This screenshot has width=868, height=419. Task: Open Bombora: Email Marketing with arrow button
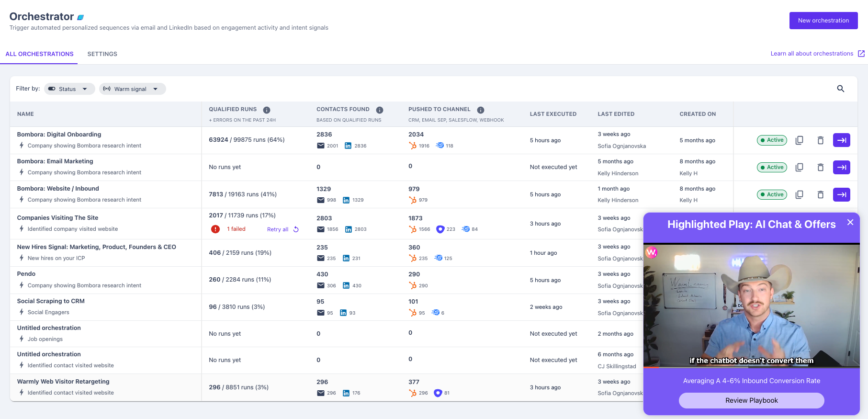841,167
